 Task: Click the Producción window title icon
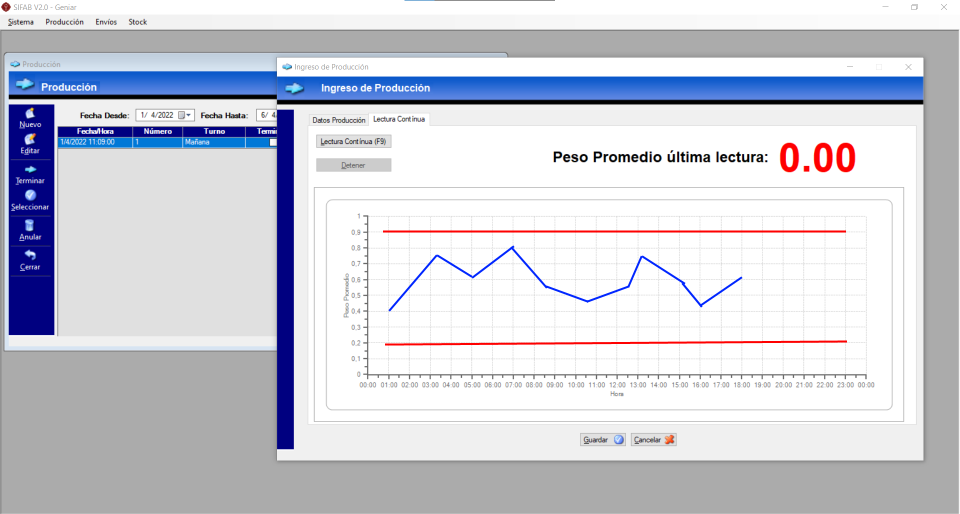click(x=15, y=64)
